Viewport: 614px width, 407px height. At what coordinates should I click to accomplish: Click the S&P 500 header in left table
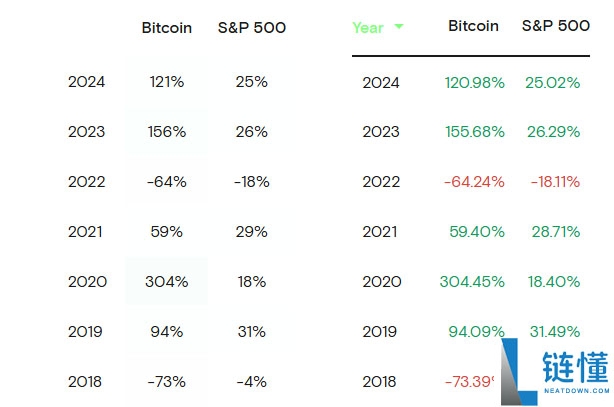click(x=251, y=28)
